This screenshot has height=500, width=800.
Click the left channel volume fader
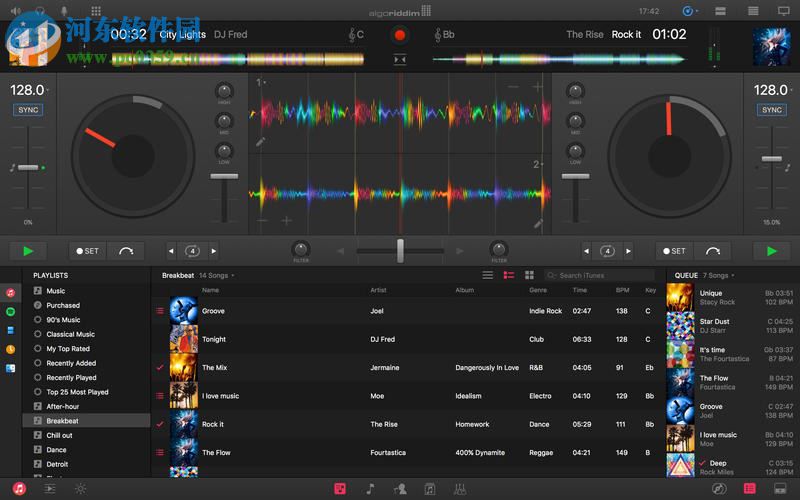224,177
